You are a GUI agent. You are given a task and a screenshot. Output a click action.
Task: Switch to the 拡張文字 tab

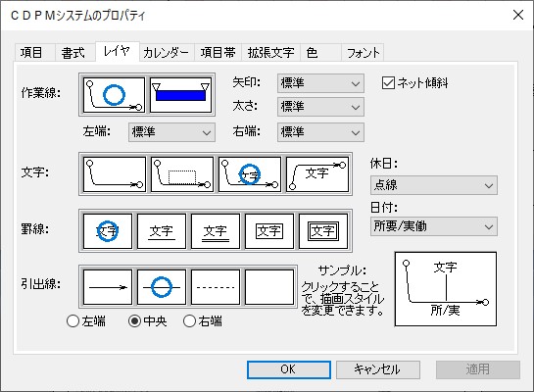[271, 53]
